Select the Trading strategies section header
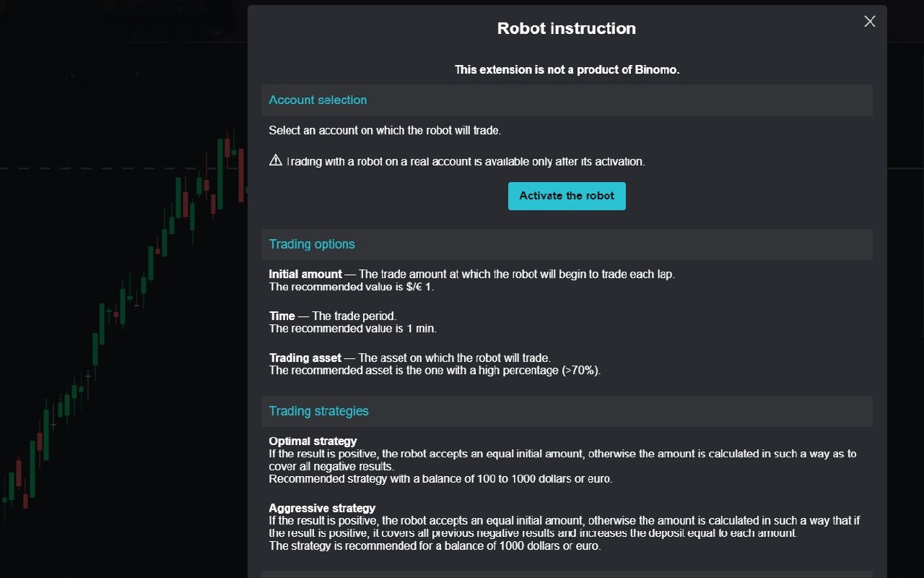The width and height of the screenshot is (924, 578). coord(567,411)
